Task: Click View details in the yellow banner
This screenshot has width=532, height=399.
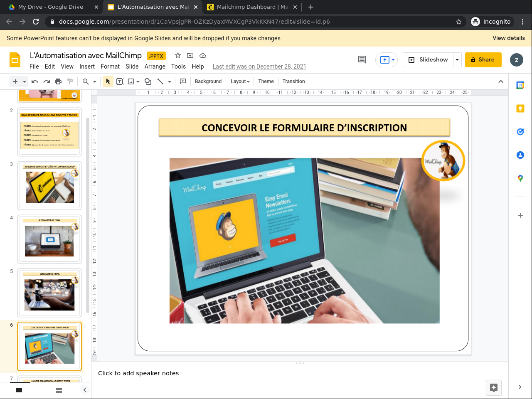Action: pyautogui.click(x=509, y=38)
